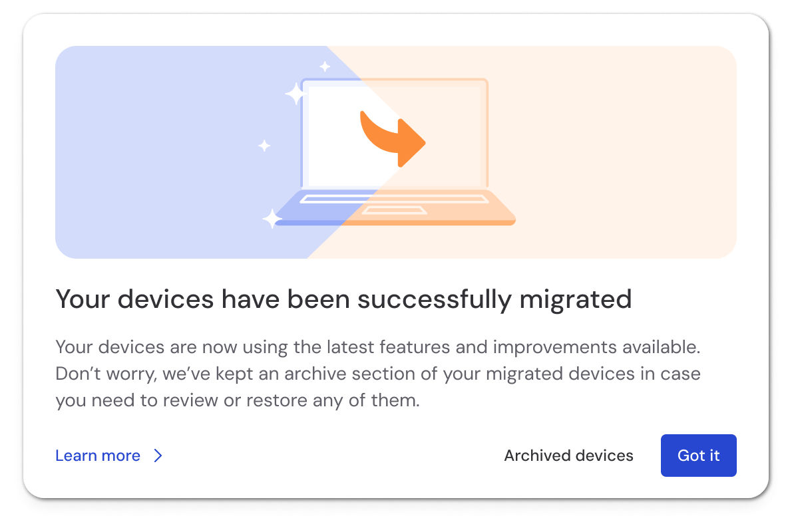The image size is (794, 532).
Task: Click the chevron arrow next to Learn more
Action: [x=158, y=456]
